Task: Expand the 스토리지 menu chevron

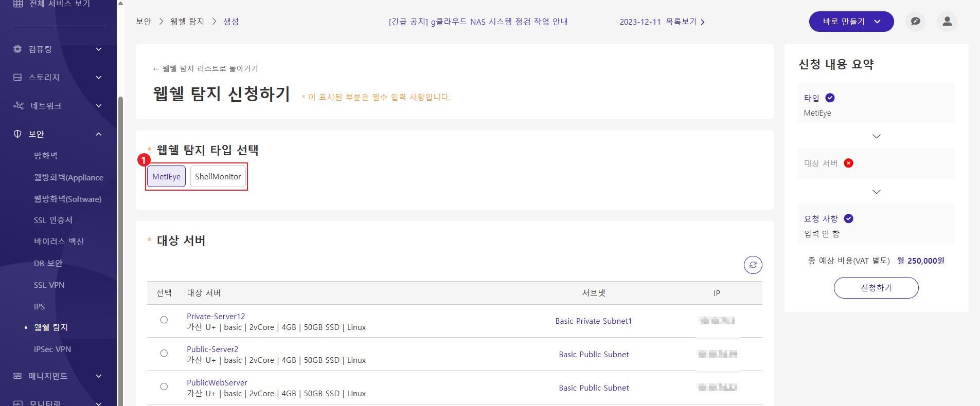Action: (x=99, y=78)
